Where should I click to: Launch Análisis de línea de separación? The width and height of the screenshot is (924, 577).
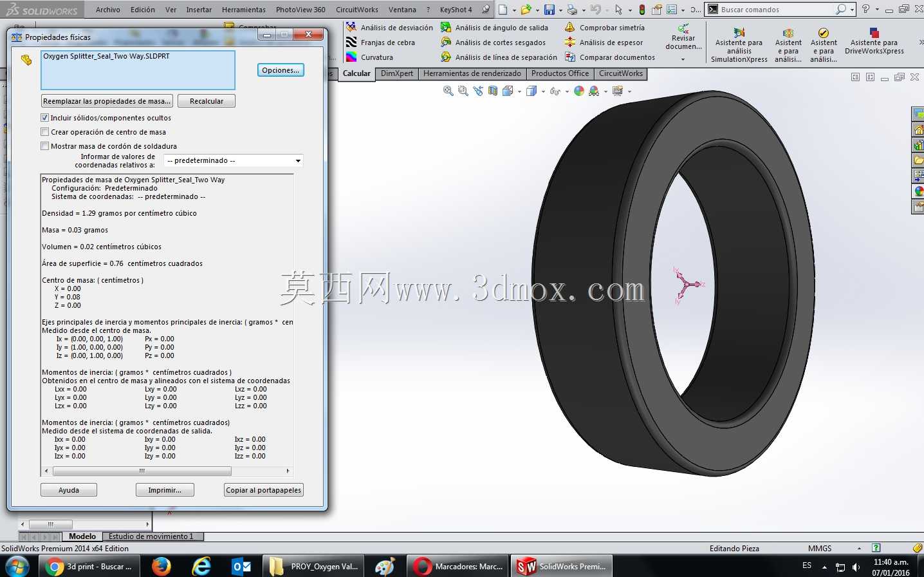coord(499,57)
